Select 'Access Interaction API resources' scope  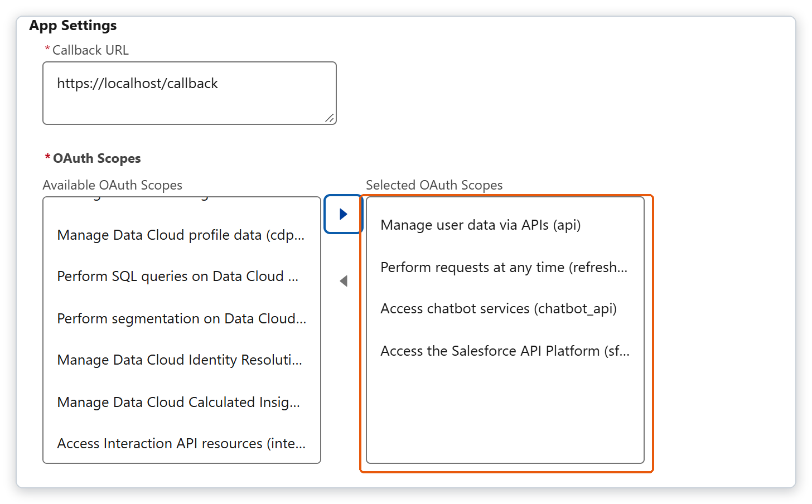pyautogui.click(x=181, y=444)
